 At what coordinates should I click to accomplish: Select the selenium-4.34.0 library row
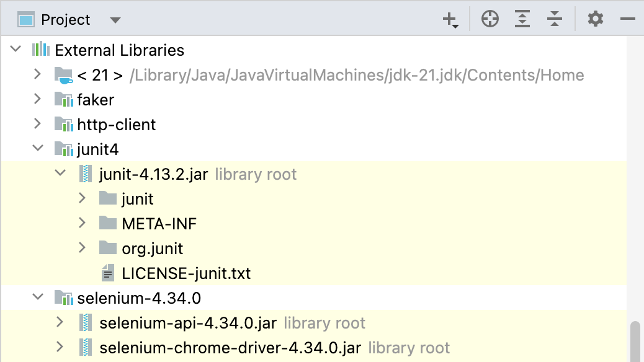tap(139, 298)
